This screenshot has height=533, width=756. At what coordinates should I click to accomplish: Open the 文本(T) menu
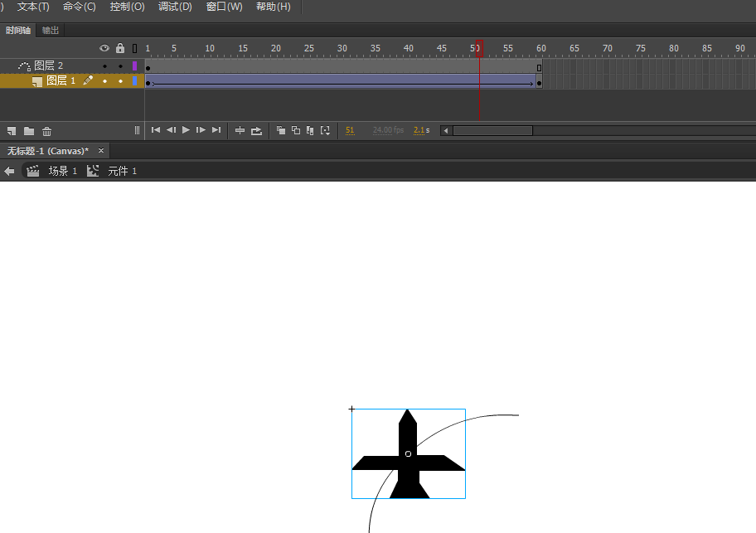pyautogui.click(x=33, y=7)
